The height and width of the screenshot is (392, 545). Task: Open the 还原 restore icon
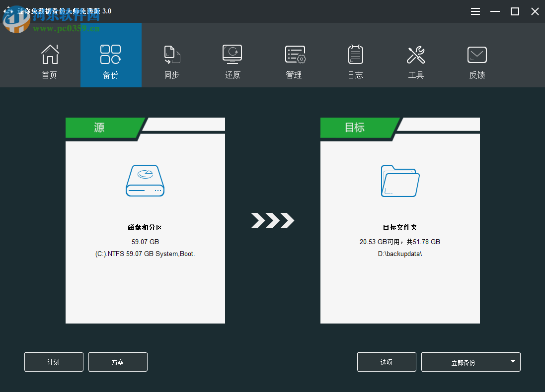coord(233,55)
